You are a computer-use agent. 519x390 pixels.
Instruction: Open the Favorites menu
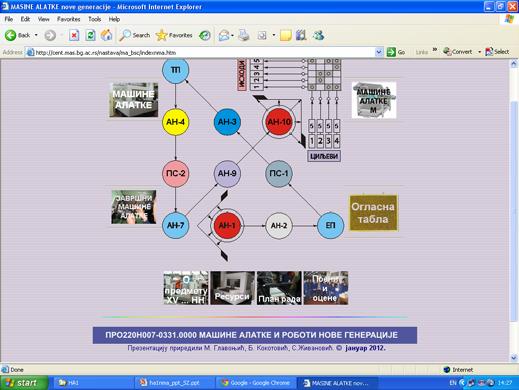(69, 19)
